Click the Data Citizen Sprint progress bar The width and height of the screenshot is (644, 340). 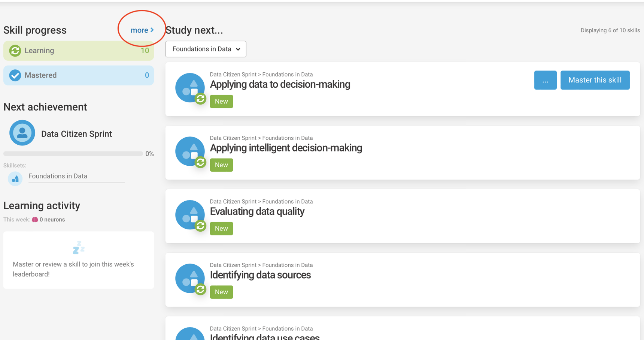73,154
